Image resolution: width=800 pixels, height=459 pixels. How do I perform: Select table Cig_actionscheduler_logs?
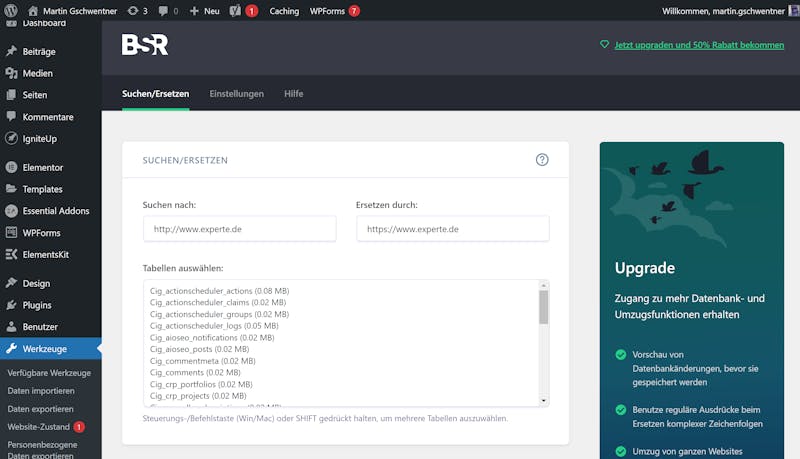click(214, 325)
